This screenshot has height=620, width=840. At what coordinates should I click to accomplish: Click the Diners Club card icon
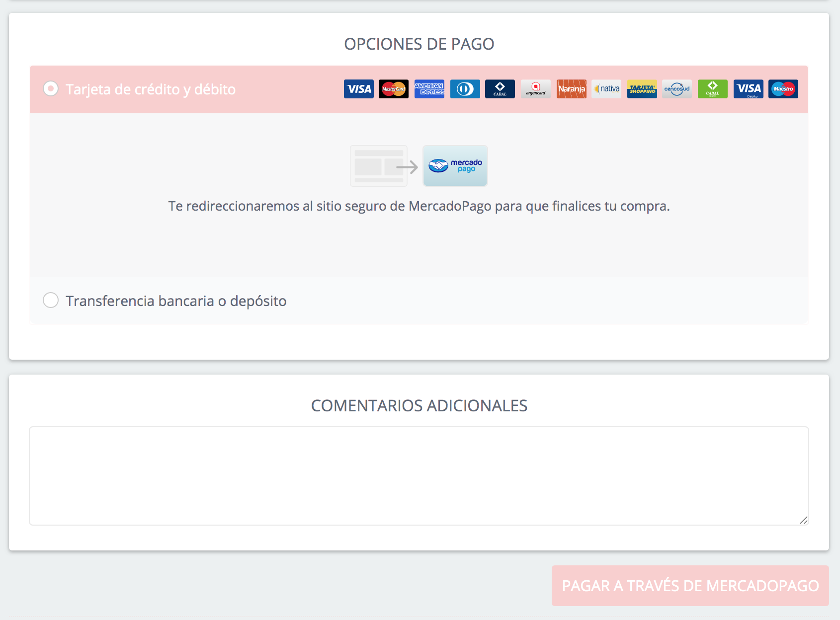pyautogui.click(x=465, y=89)
